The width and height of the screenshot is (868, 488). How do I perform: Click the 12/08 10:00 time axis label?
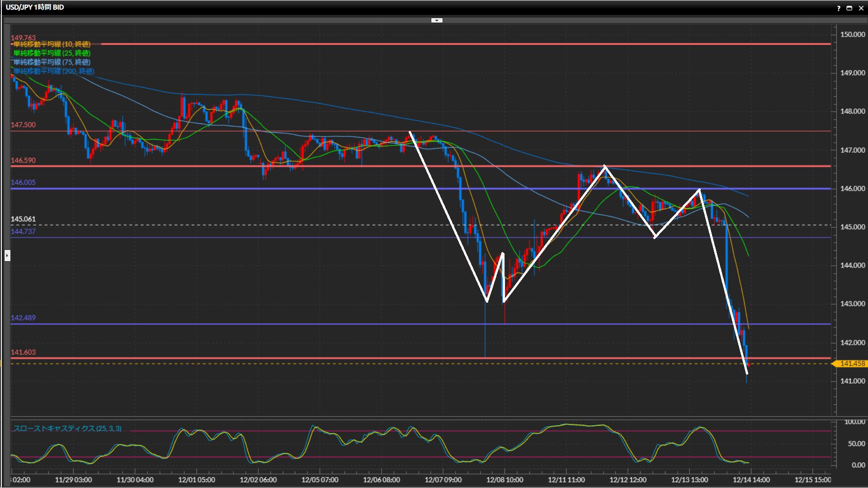click(505, 480)
